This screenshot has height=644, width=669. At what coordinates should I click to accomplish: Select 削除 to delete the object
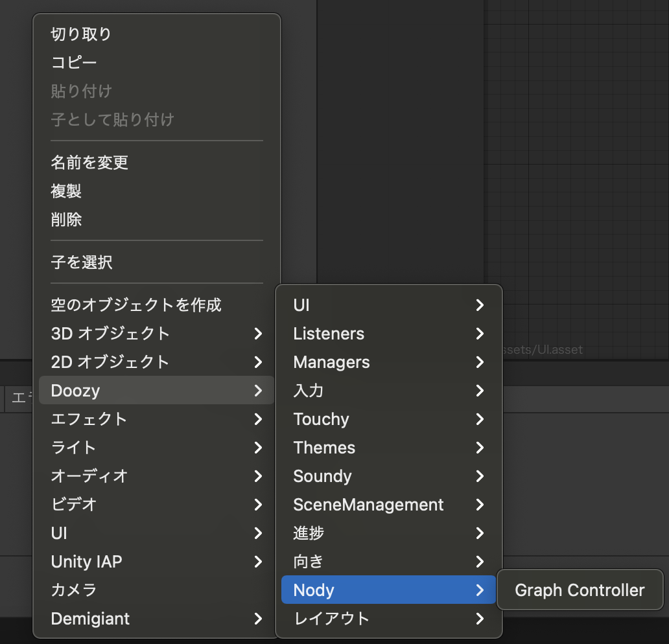[157, 220]
